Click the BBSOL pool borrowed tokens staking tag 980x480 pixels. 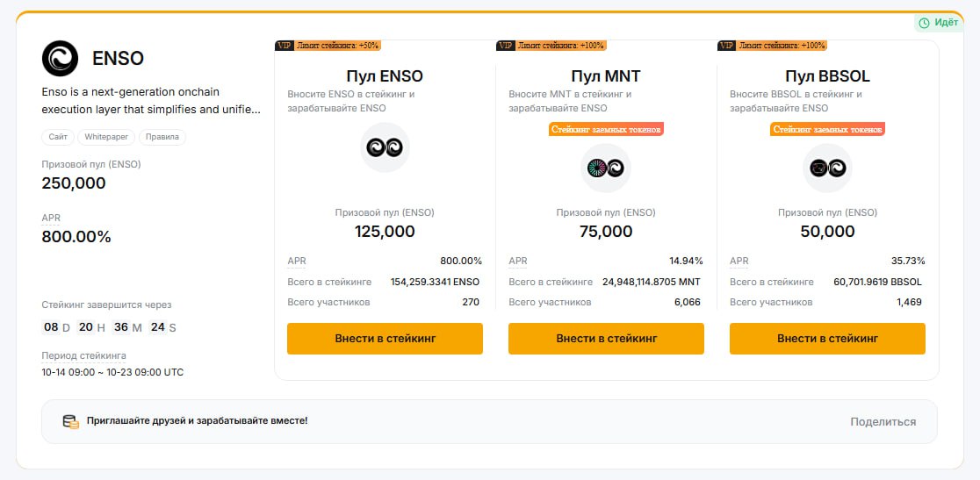827,129
